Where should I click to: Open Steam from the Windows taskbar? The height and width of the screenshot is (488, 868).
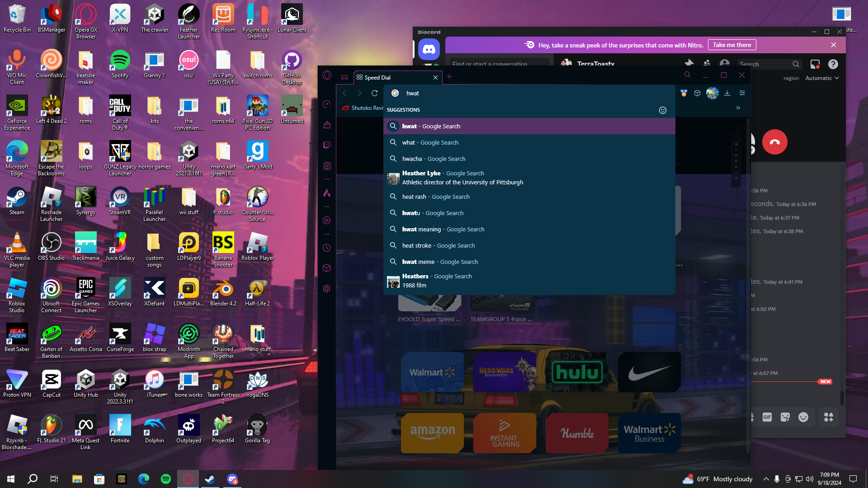click(210, 479)
